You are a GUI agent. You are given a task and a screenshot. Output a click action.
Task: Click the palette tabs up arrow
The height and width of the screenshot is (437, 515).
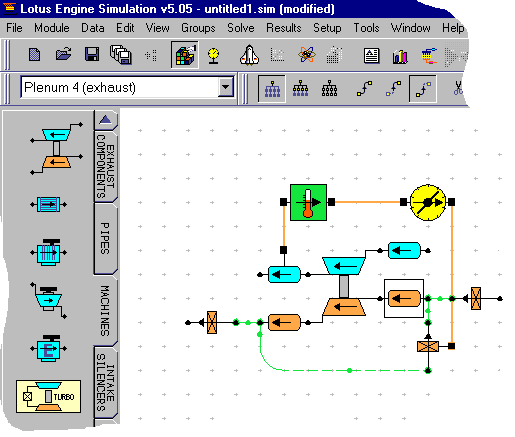click(x=106, y=120)
